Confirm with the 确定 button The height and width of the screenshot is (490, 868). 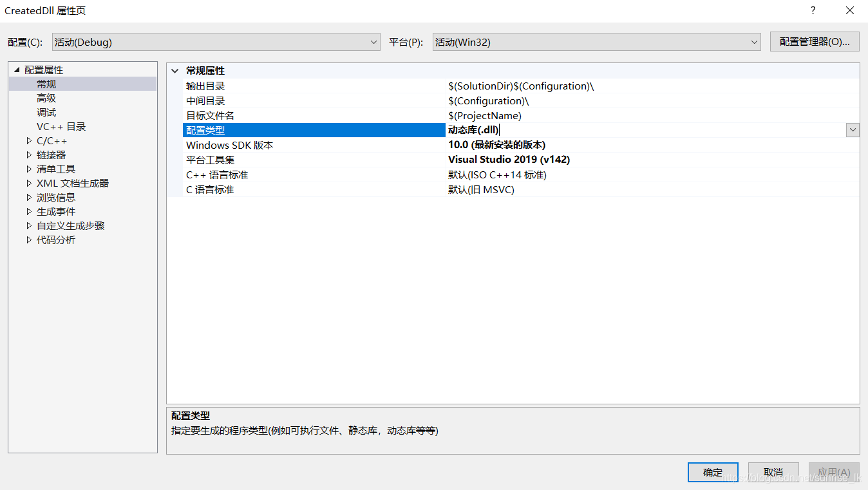click(x=713, y=472)
